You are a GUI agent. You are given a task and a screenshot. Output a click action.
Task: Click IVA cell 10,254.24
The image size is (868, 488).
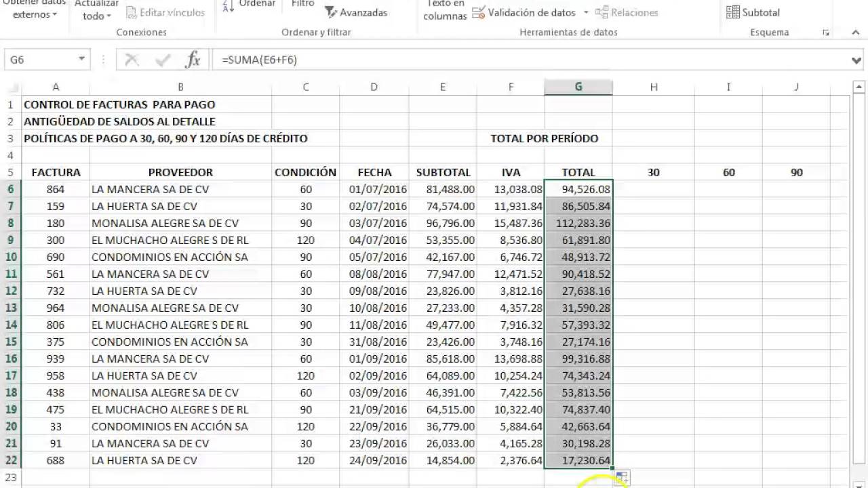(x=511, y=375)
